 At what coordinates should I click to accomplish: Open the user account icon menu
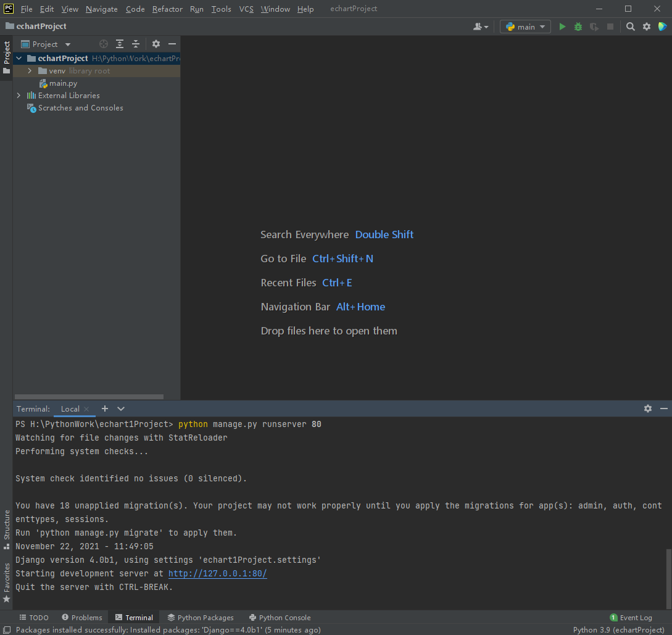(481, 27)
